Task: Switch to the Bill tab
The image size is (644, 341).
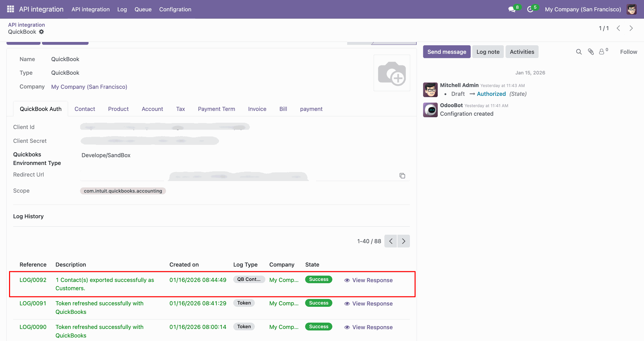Action: tap(283, 109)
